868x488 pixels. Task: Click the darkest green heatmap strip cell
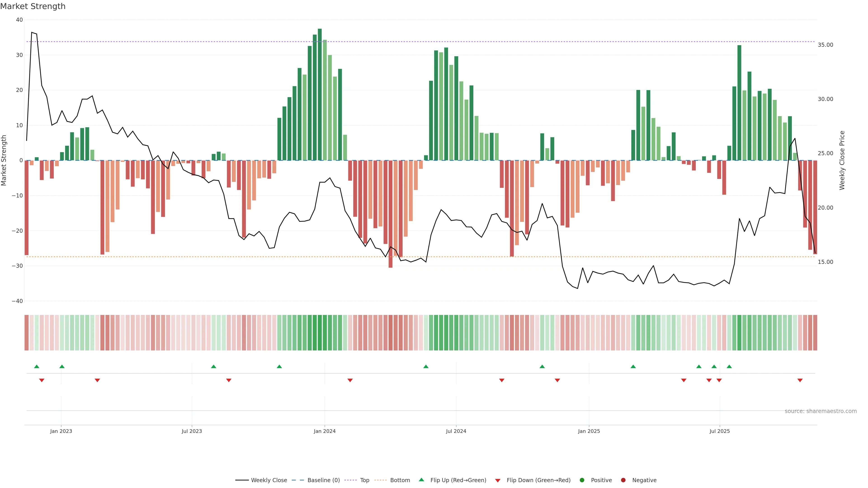(x=320, y=333)
